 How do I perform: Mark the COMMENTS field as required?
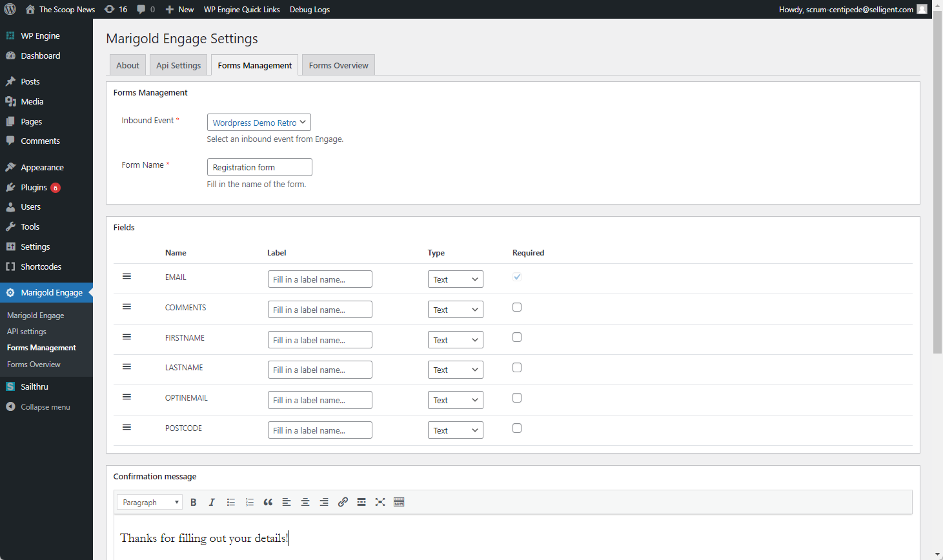[517, 307]
